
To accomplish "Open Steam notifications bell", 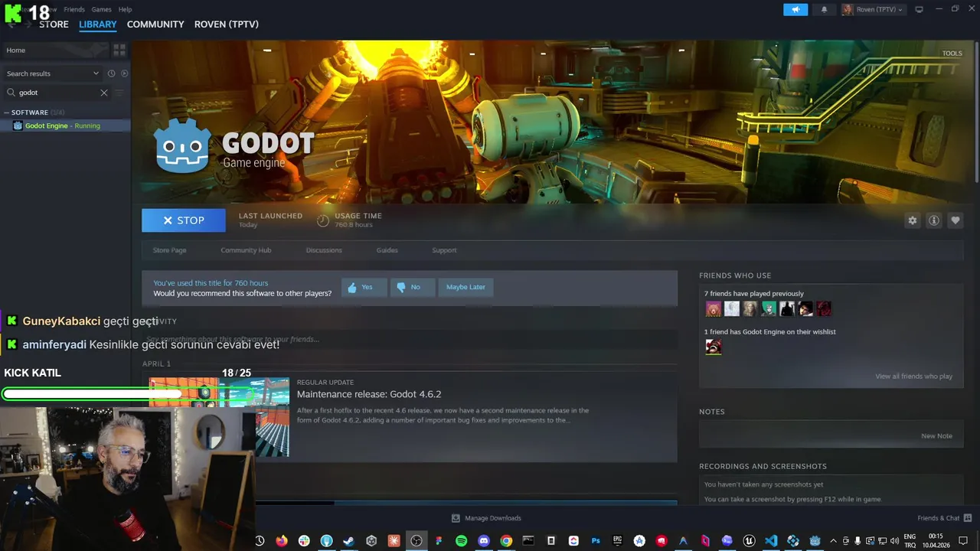I will click(x=825, y=9).
